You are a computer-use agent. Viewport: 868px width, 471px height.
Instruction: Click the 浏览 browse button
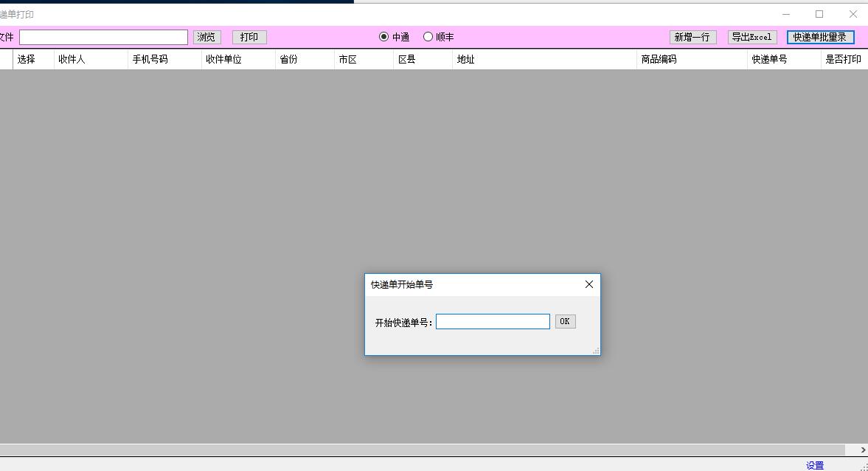(206, 37)
